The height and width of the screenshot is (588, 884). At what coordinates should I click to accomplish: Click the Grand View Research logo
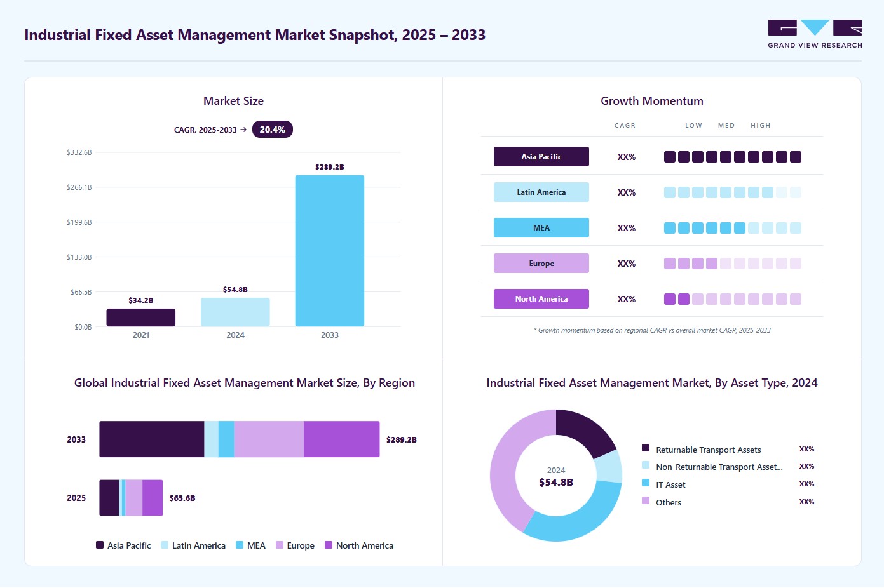tap(815, 34)
